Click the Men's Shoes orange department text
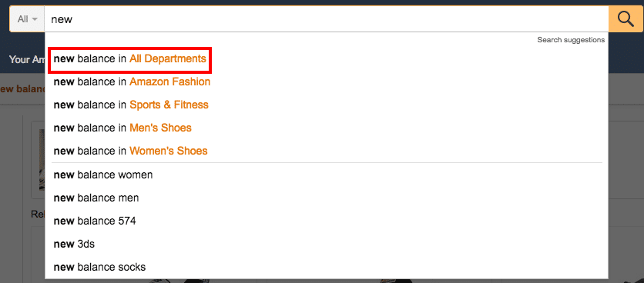This screenshot has height=283, width=644. [x=160, y=128]
